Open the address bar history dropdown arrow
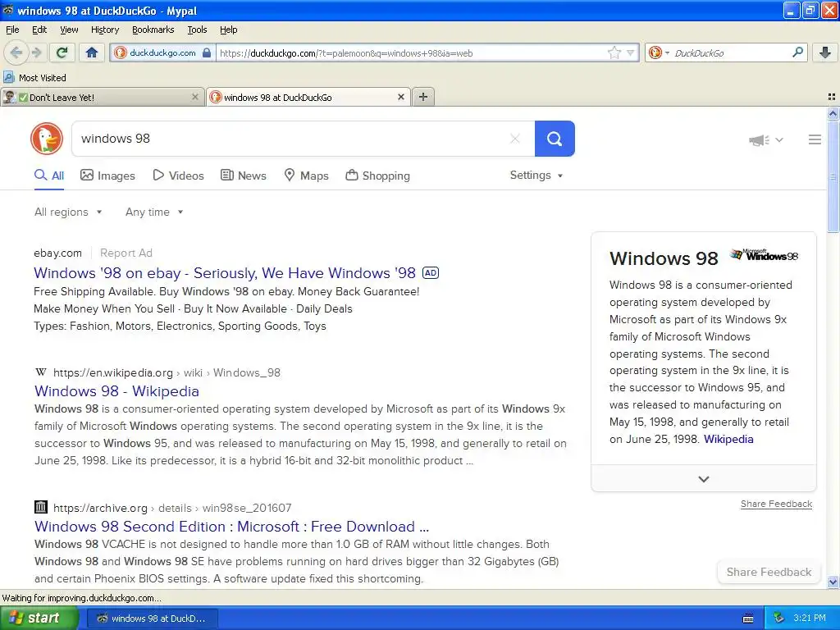Screen dimensions: 840x630 631,52
